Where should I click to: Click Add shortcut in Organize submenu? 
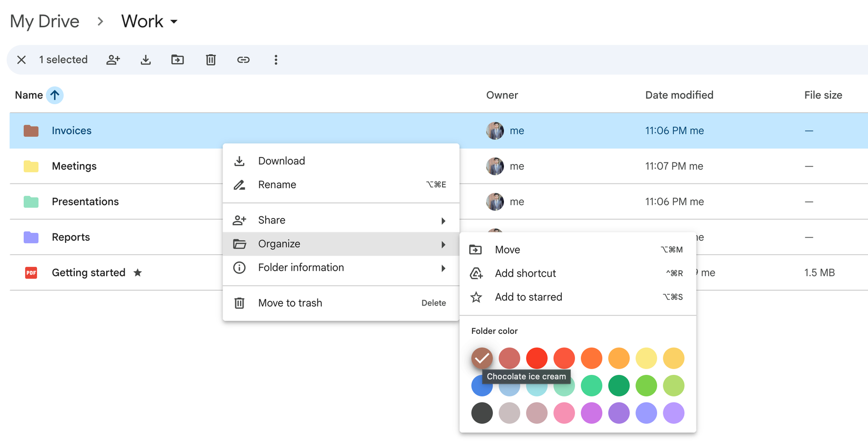pyautogui.click(x=525, y=273)
